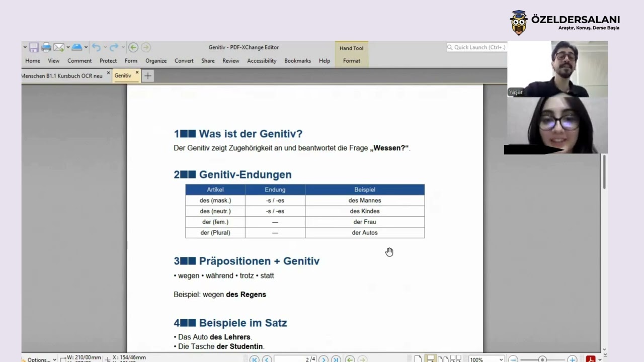This screenshot has height=362, width=644.
Task: Click bottom green previous view arrow
Action: (x=350, y=359)
